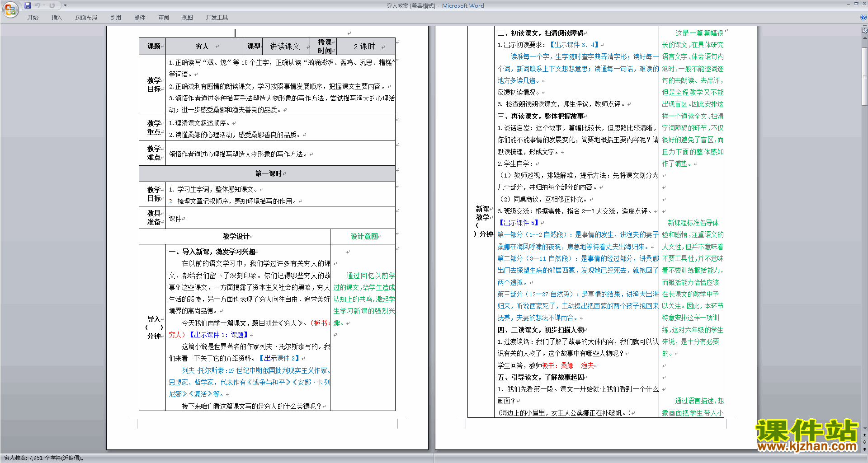Click heading 五、引导读文,了解故事起因
Screen dimensions: 868x463
click(x=540, y=377)
